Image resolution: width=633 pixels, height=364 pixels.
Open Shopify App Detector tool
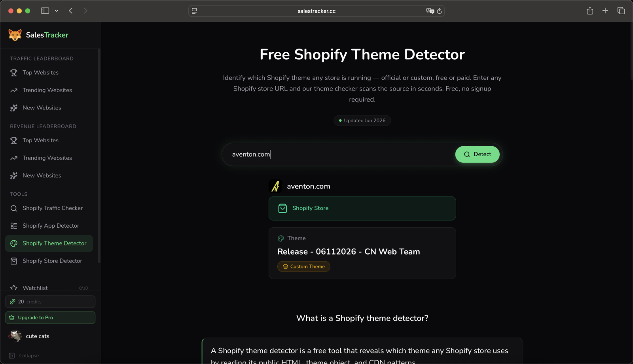click(49, 226)
